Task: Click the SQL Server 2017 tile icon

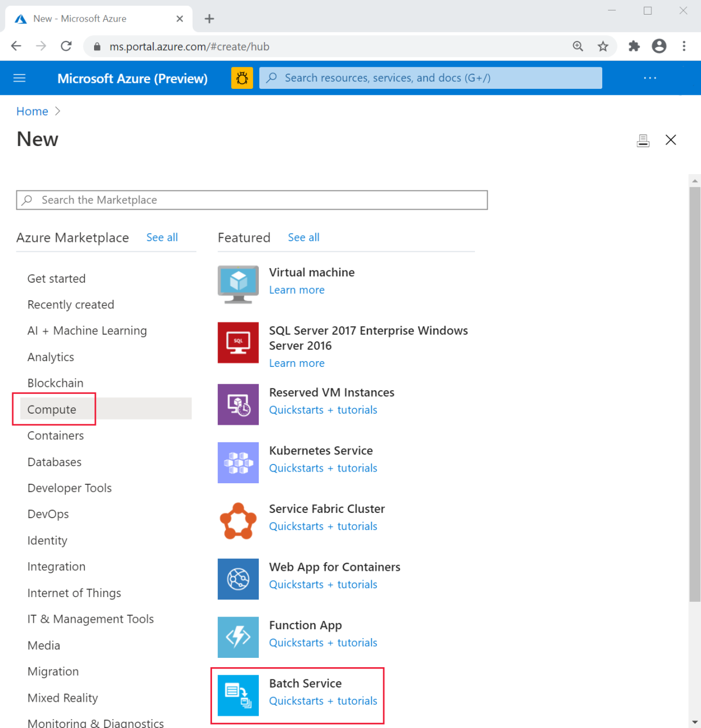Action: [x=238, y=343]
